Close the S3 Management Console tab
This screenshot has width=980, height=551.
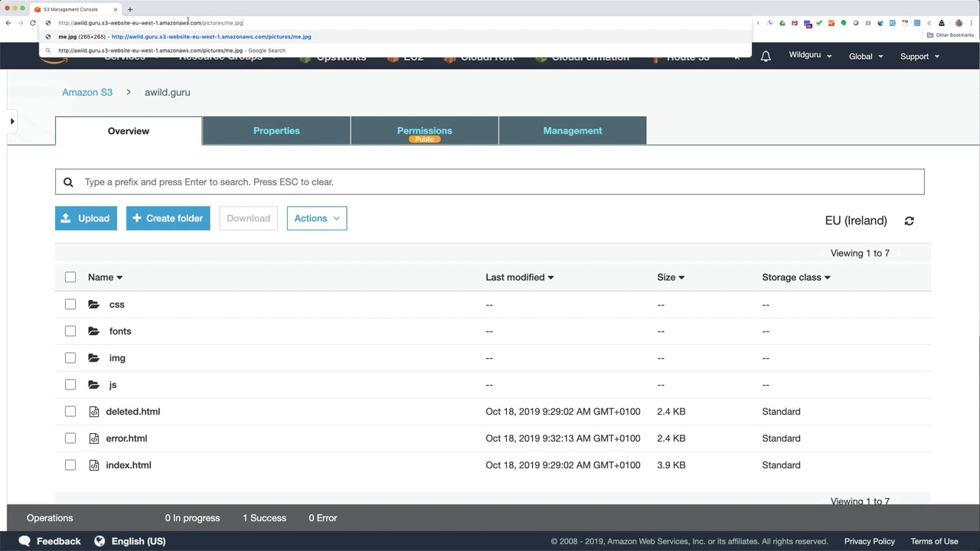116,9
